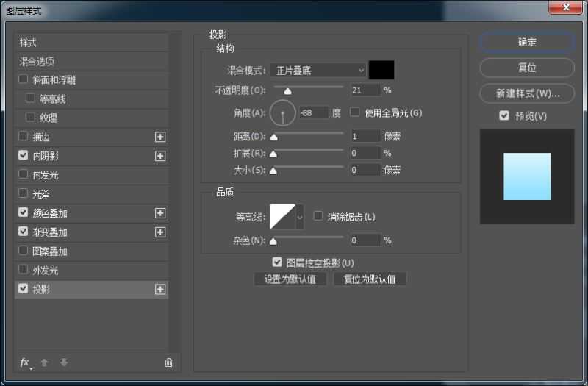Viewport: 588px width, 386px height.
Task: Click 设置为默认值 button
Action: 290,279
